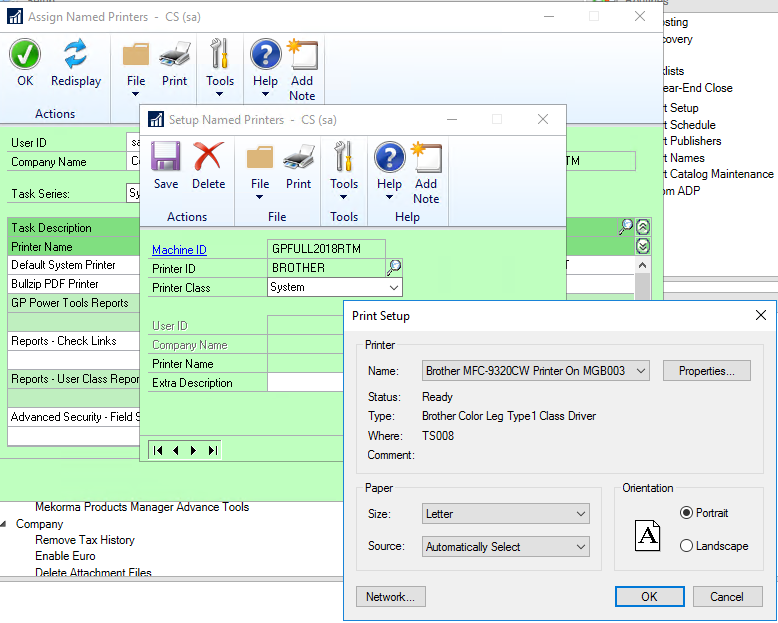The width and height of the screenshot is (778, 623).
Task: Select Landscape orientation
Action: coord(686,546)
